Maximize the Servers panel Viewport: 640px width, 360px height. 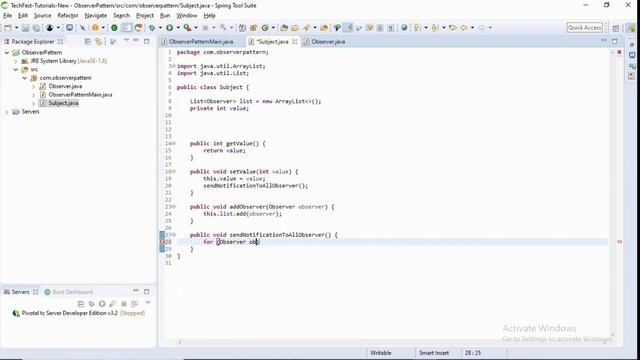coord(147,291)
